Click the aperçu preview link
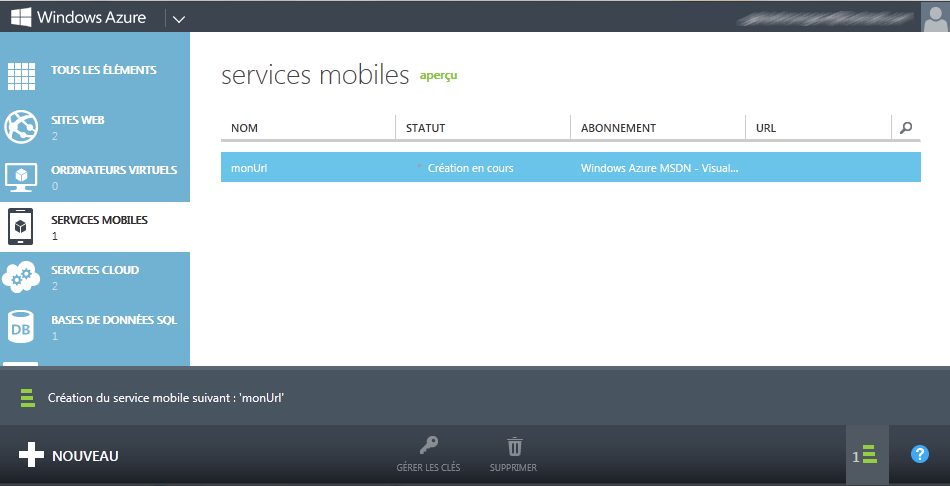Viewport: 950px width, 486px height. point(439,76)
